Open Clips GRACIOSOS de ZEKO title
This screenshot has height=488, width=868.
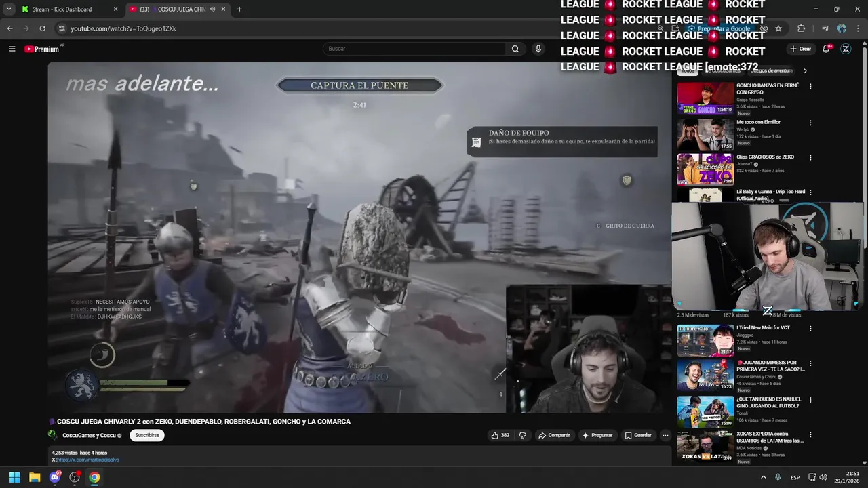coord(765,157)
